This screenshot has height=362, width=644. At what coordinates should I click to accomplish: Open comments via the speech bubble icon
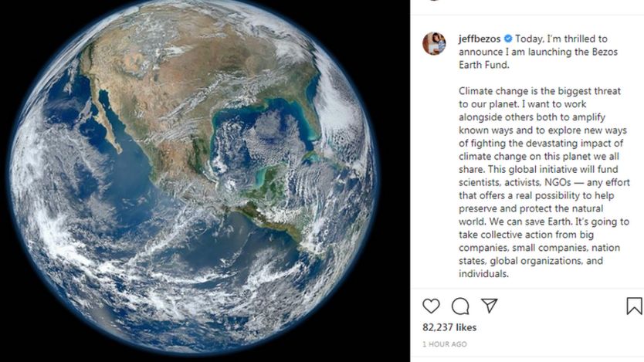460,306
